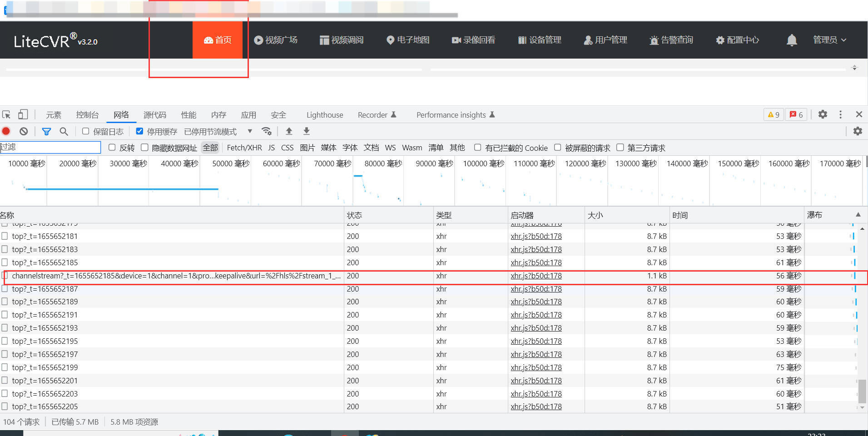Clear the network log
The image size is (868, 436).
click(x=24, y=131)
